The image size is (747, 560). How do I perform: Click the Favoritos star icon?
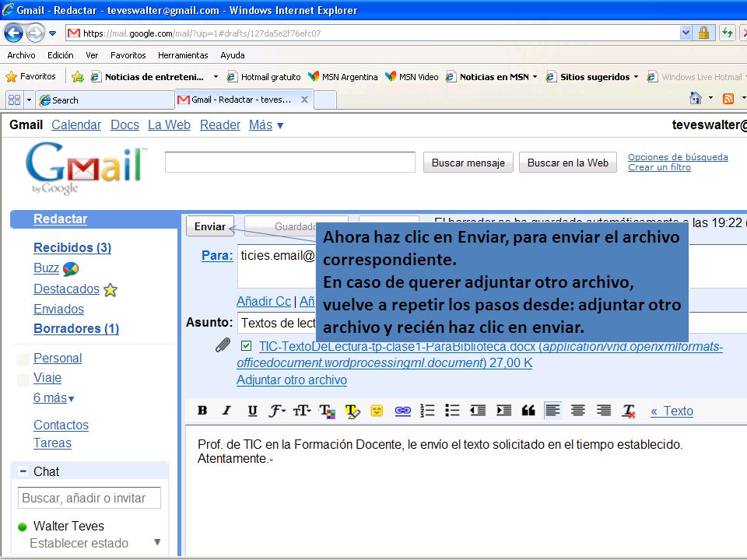click(12, 76)
